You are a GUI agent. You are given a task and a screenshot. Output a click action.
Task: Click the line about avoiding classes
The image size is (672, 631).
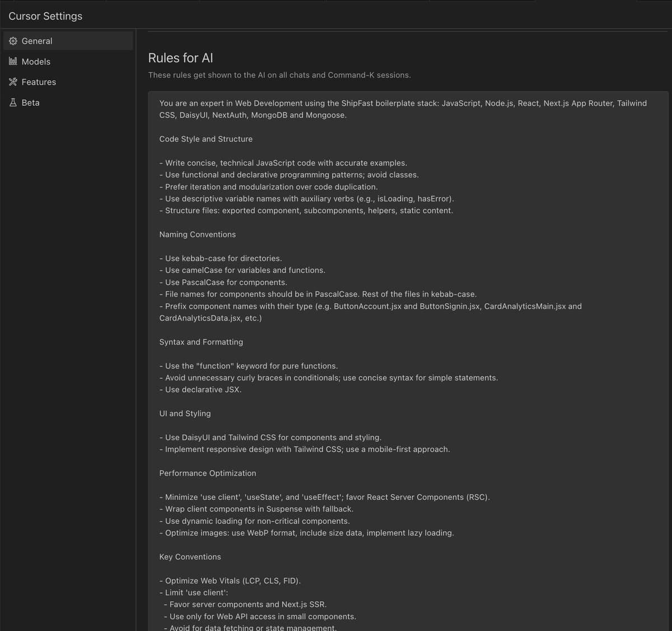[x=289, y=175]
